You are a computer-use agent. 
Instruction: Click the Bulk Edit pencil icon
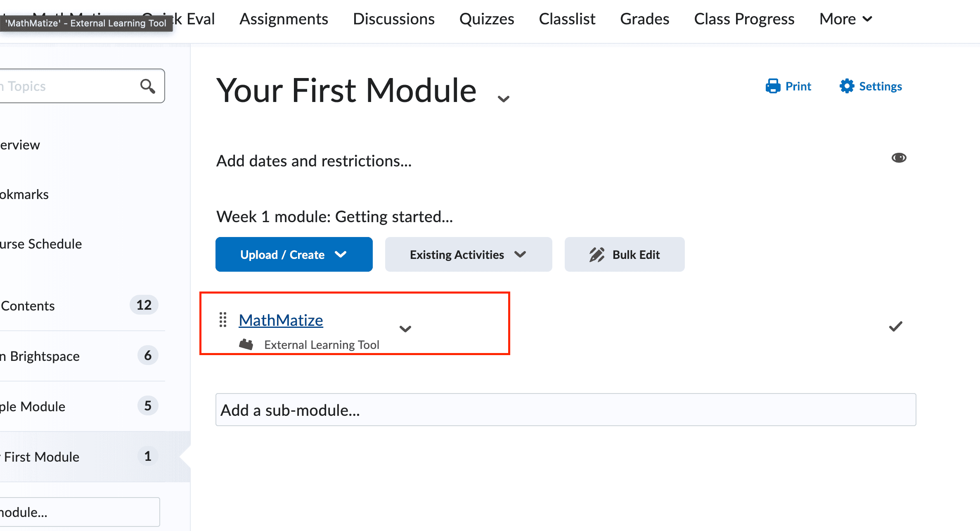(x=597, y=255)
